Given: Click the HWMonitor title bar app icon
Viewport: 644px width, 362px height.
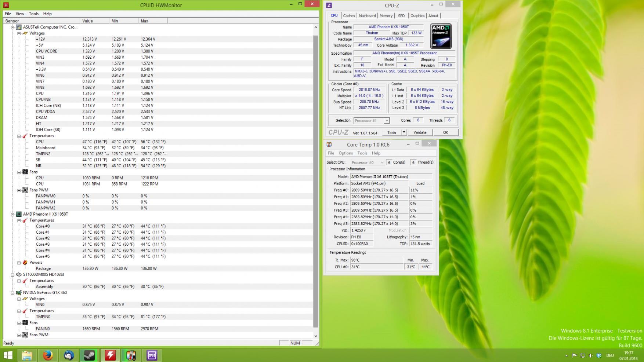Looking at the screenshot, I should 6,5.
